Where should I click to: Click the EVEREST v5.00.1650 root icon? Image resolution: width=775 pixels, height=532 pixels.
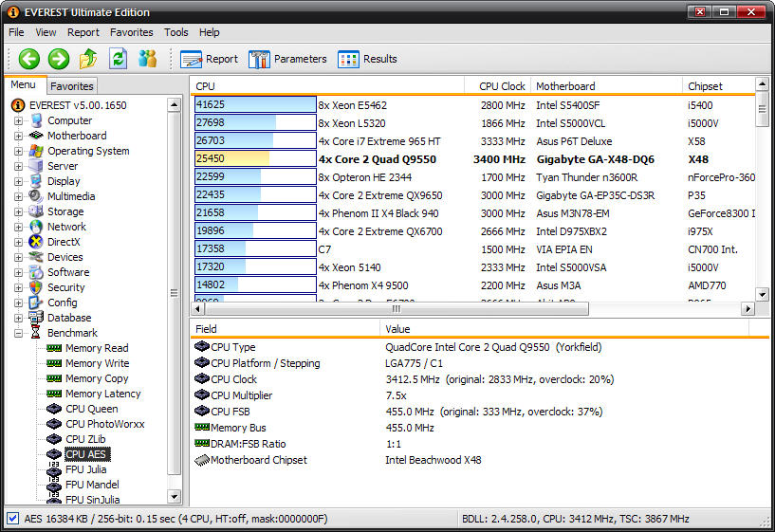coord(18,105)
